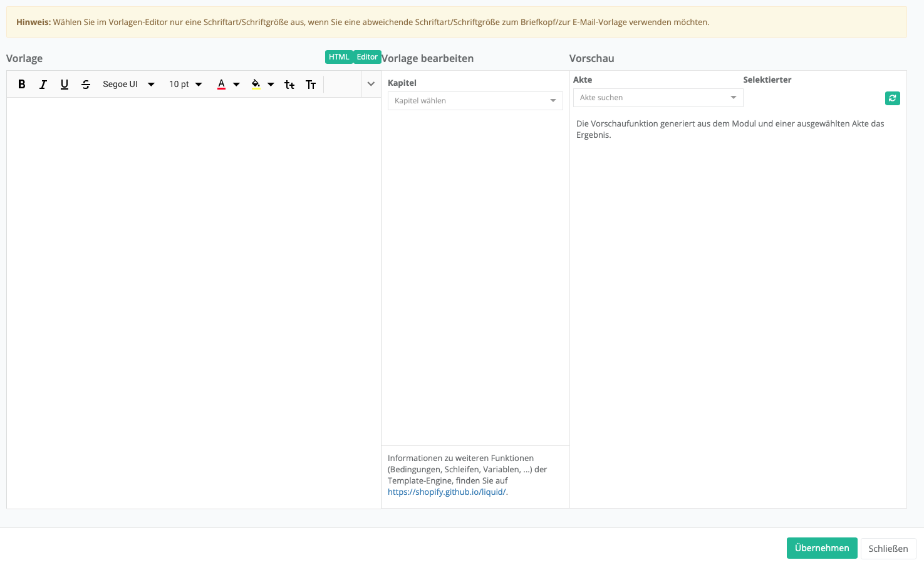Open the shopify.github.io/liquid link

tap(447, 492)
